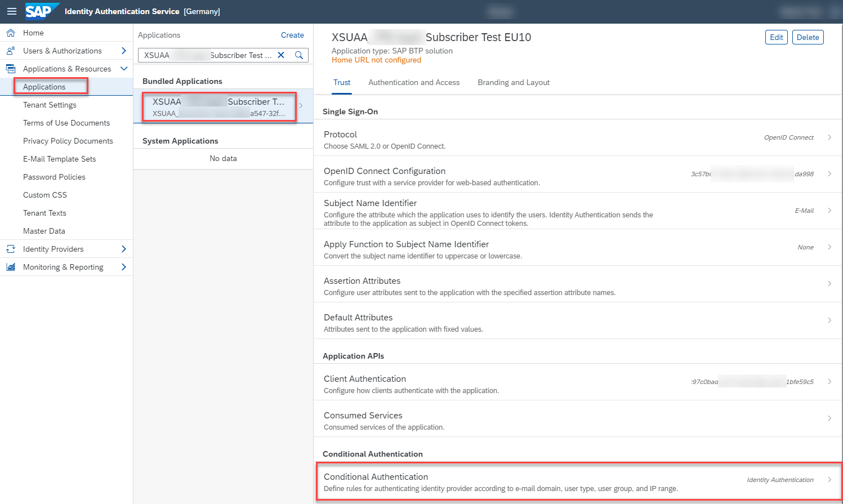Open the hamburger navigation menu
Viewport: 843px width, 504px height.
[x=11, y=11]
